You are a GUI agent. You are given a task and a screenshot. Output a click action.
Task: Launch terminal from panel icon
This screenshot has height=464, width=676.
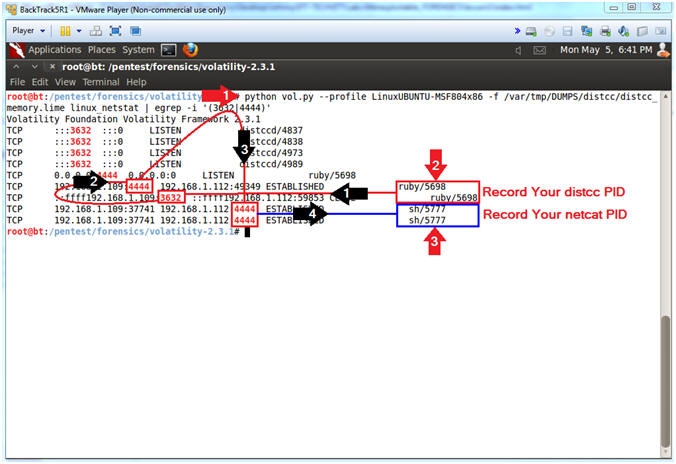pos(169,50)
